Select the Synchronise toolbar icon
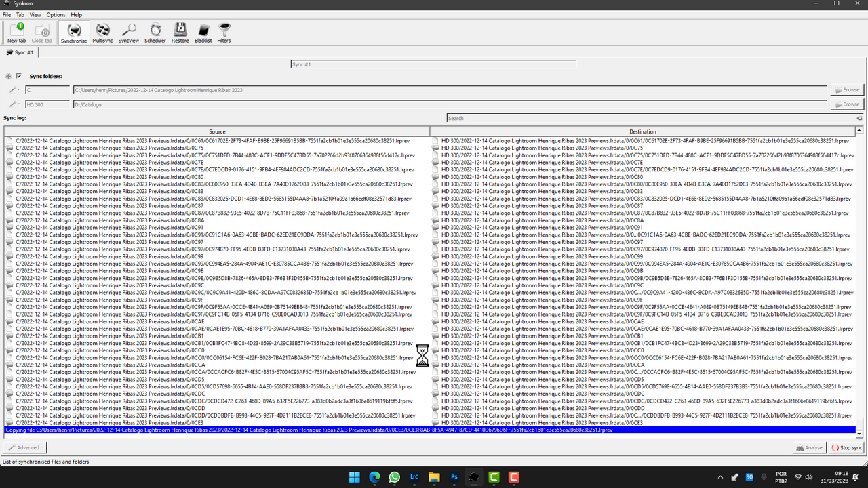 click(x=74, y=33)
